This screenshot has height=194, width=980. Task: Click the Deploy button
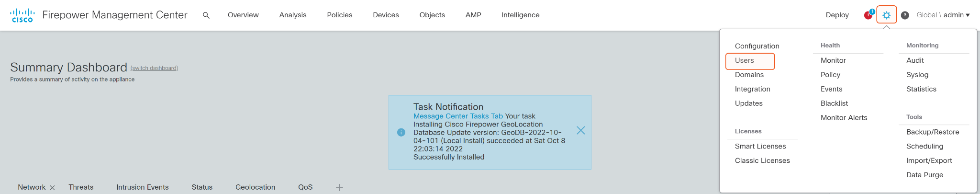click(837, 15)
